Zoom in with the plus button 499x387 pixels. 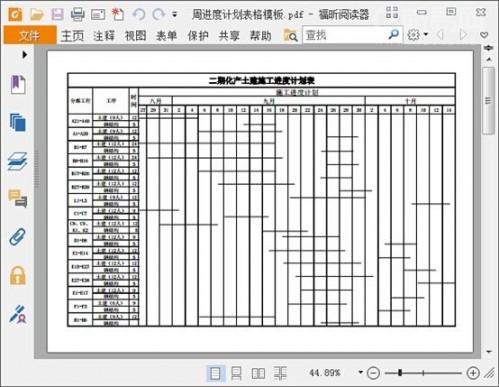click(473, 373)
